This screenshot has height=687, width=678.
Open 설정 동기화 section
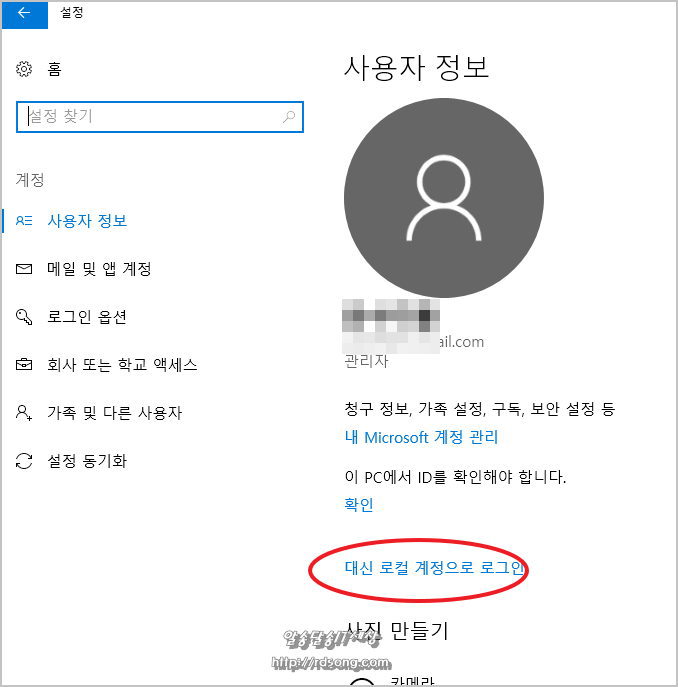[87, 461]
